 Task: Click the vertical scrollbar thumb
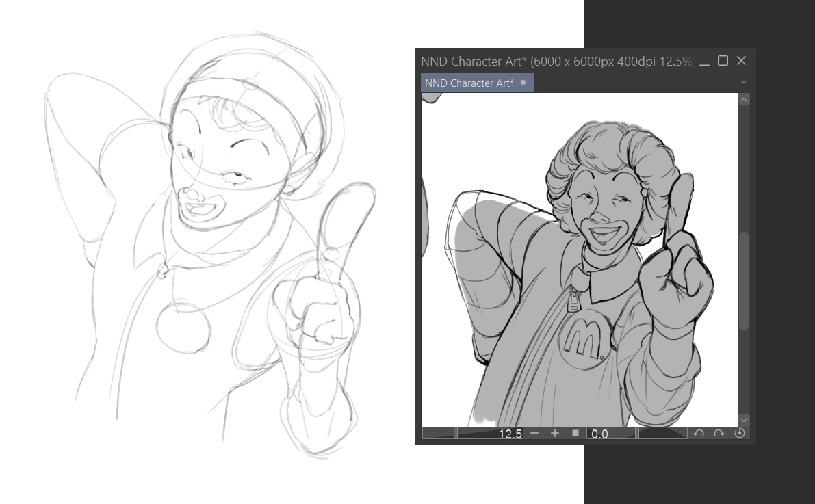pos(744,280)
